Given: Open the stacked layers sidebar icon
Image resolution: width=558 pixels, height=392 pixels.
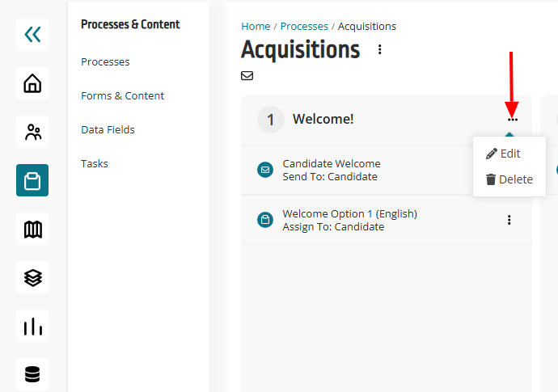Looking at the screenshot, I should (32, 277).
